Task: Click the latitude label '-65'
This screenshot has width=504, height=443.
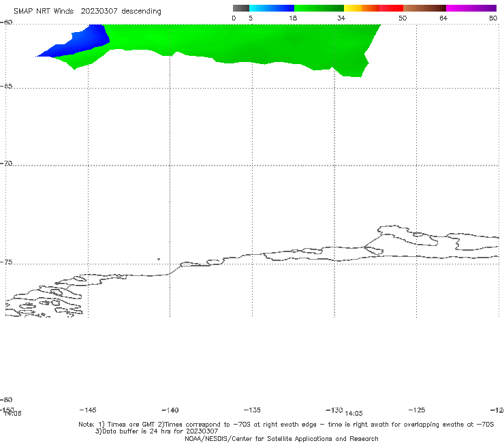Action: click(x=6, y=87)
